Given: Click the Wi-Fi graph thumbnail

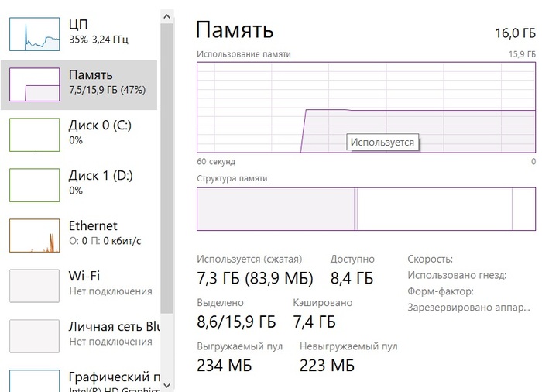Looking at the screenshot, I should pos(34,285).
